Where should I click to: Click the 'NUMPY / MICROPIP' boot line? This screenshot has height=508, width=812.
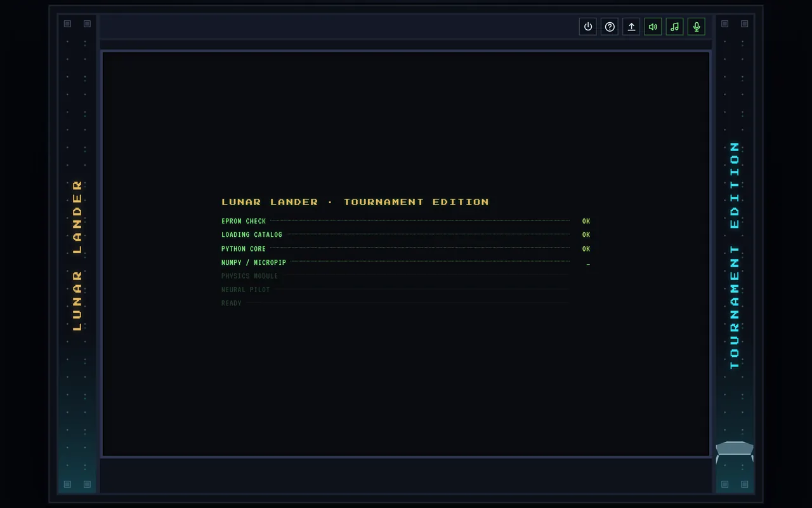coord(406,262)
